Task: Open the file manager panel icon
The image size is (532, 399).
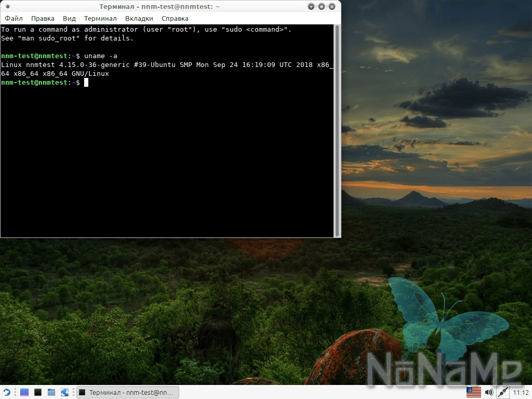Action: click(x=51, y=393)
